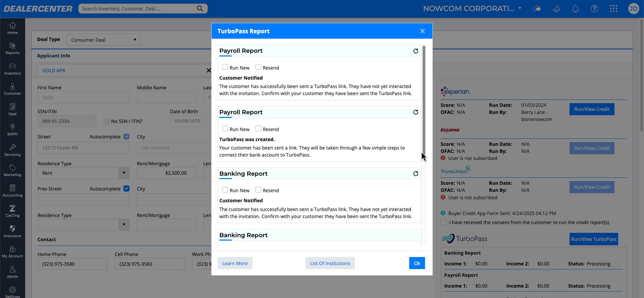Select the GOLD APR applicant tab
Image resolution: width=644 pixels, height=298 pixels.
[54, 71]
